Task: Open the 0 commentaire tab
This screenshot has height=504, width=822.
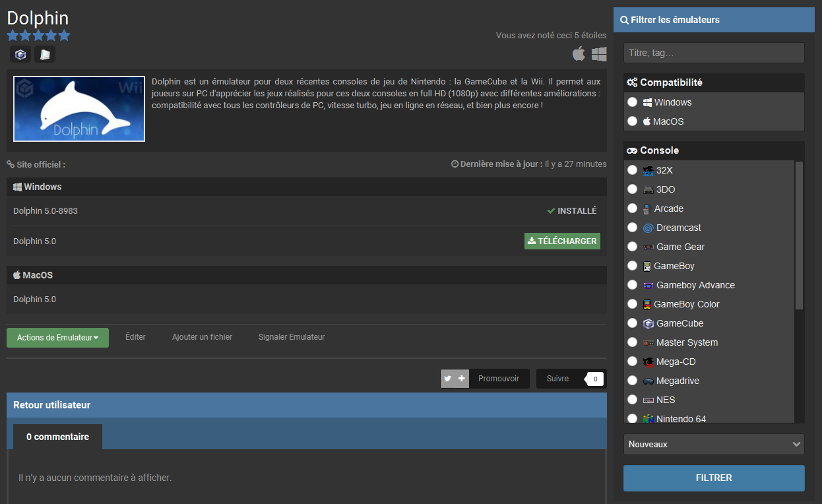Action: [57, 437]
